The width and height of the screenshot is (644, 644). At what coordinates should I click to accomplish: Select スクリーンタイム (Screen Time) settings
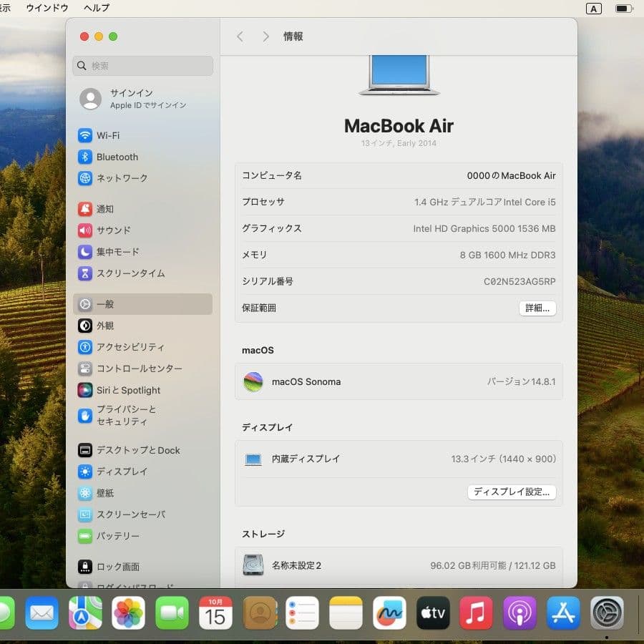click(x=125, y=273)
